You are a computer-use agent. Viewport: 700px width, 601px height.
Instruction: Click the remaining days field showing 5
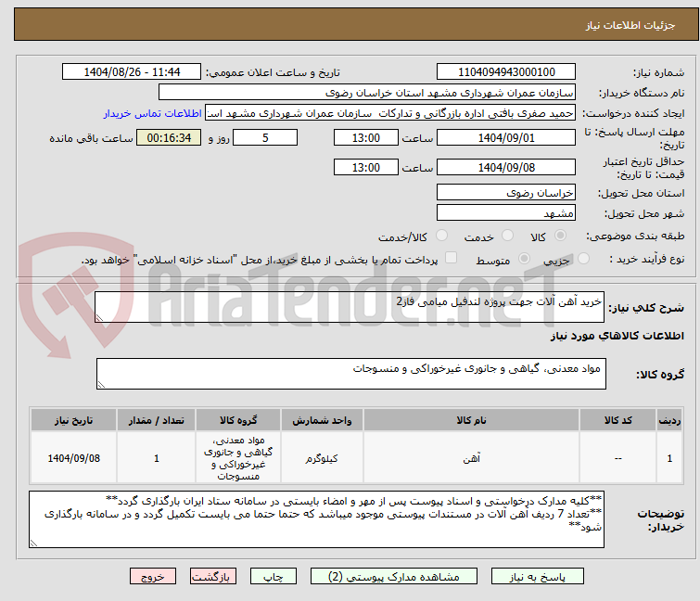pyautogui.click(x=265, y=137)
